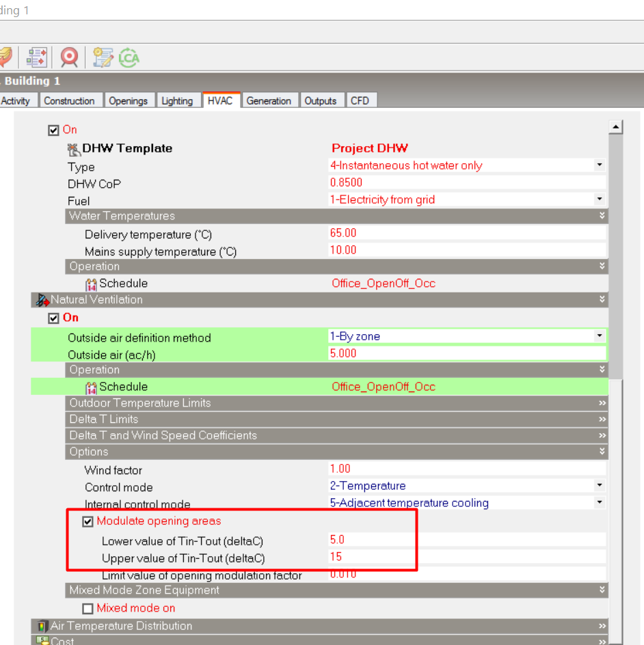Click the DHW Template icon
This screenshot has width=644, height=645.
coord(74,150)
